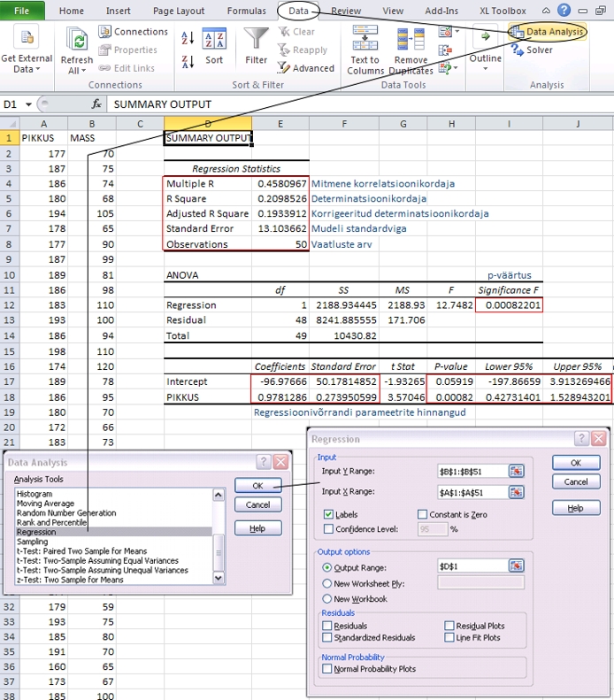Toggle the Filter funnel icon
The height and width of the screenshot is (700, 614).
[x=257, y=38]
